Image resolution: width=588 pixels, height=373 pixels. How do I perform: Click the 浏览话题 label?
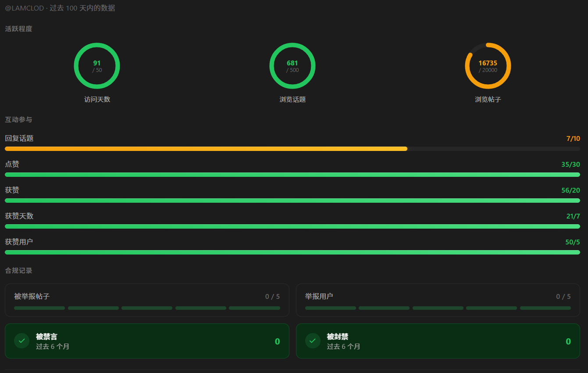292,100
